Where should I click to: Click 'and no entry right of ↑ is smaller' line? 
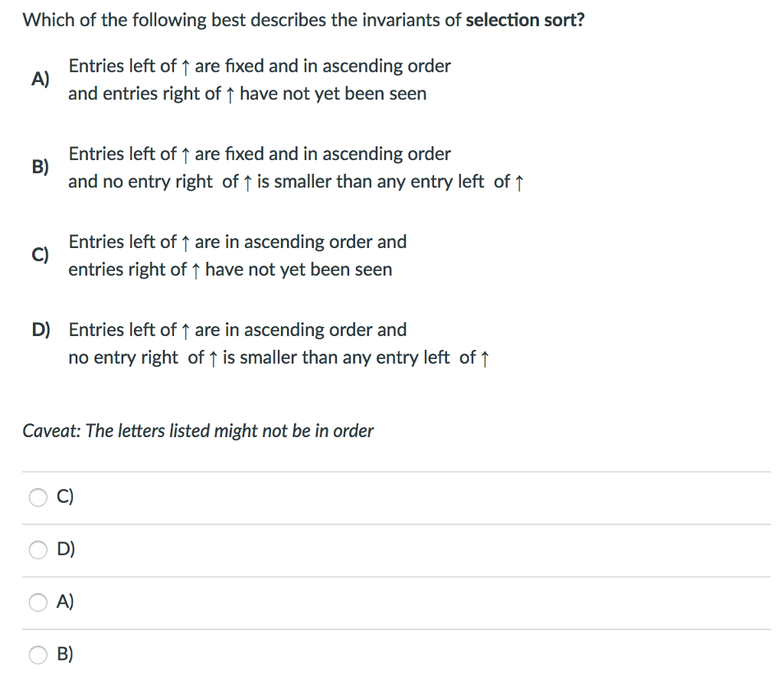296,181
